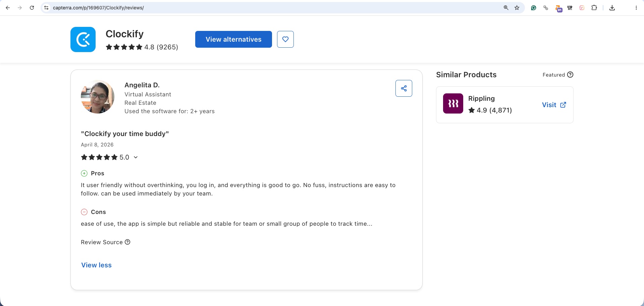
Task: Go back using the browser back arrow
Action: [x=8, y=8]
